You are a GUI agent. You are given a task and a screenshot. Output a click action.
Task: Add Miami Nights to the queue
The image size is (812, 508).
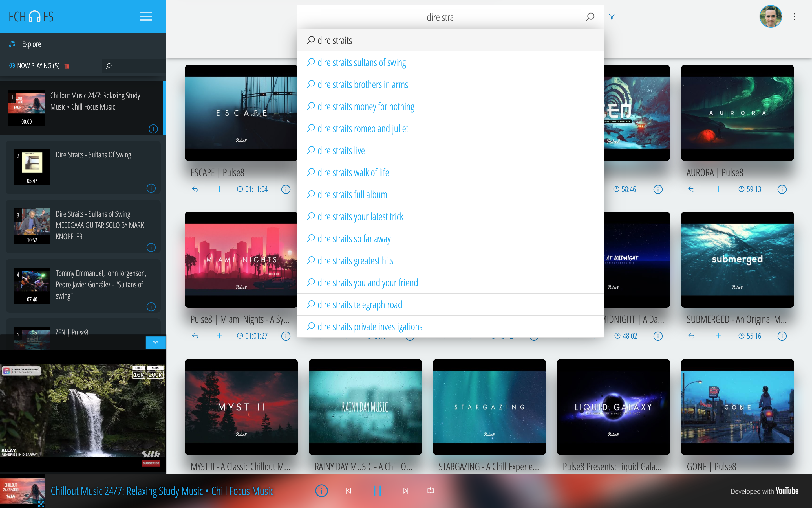click(x=219, y=336)
